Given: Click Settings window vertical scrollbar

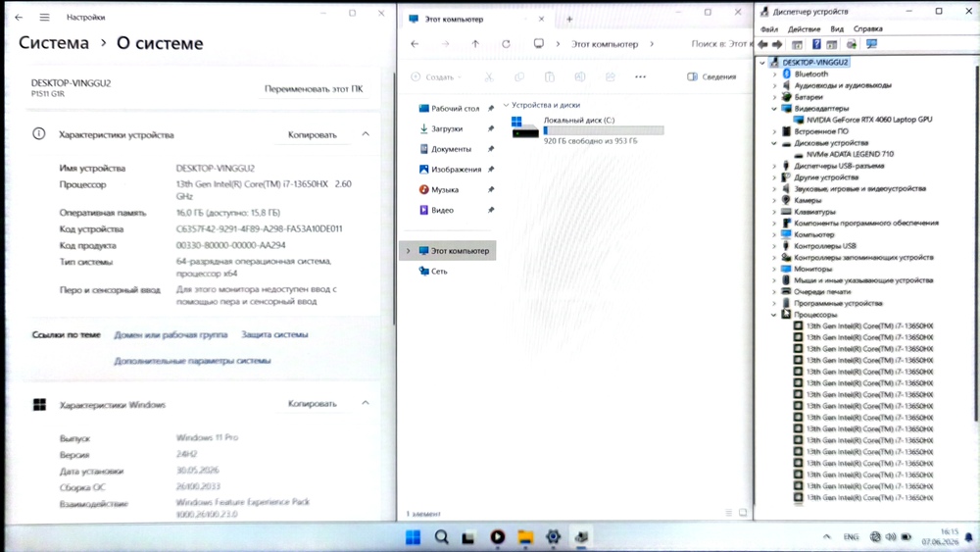Looking at the screenshot, I should (394, 199).
